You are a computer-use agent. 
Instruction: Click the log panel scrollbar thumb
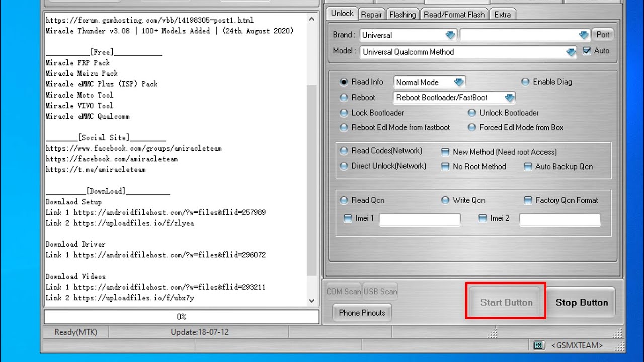tap(312, 180)
